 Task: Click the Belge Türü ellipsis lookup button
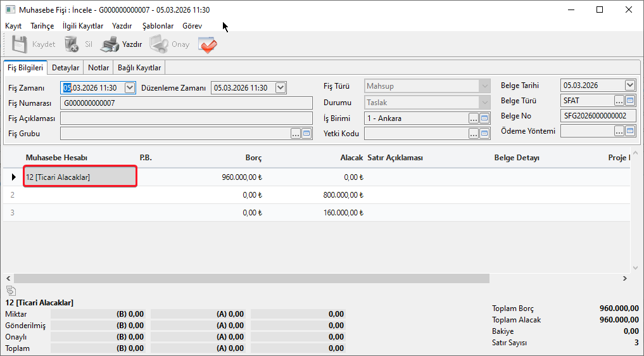point(619,101)
